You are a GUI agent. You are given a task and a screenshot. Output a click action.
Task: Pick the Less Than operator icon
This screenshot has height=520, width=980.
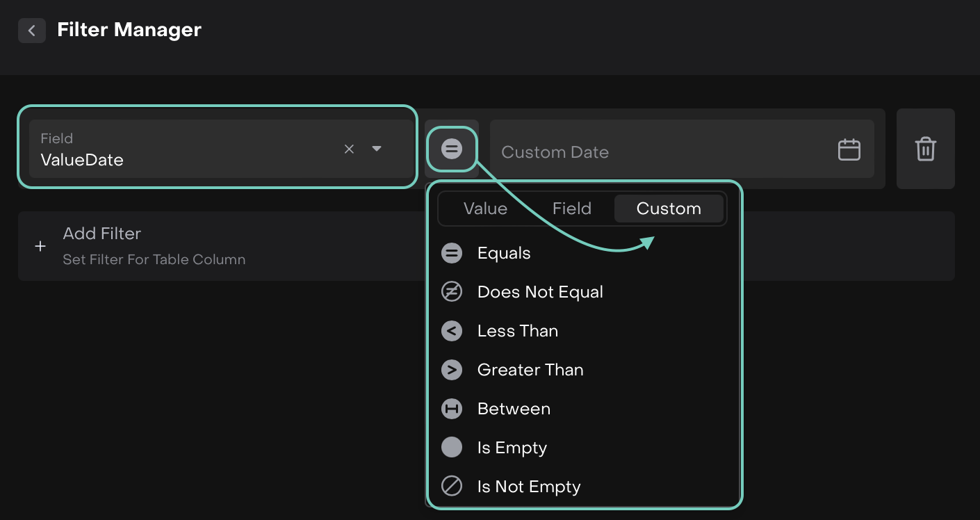pos(452,331)
